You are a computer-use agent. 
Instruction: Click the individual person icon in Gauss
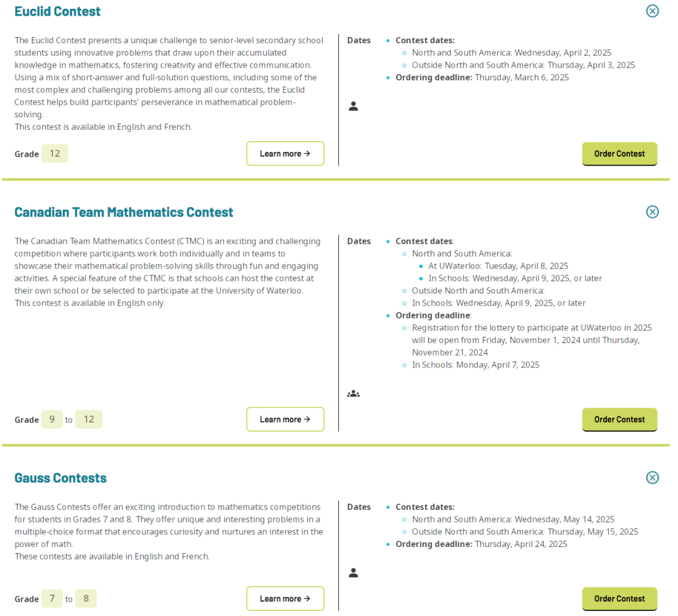(x=353, y=573)
